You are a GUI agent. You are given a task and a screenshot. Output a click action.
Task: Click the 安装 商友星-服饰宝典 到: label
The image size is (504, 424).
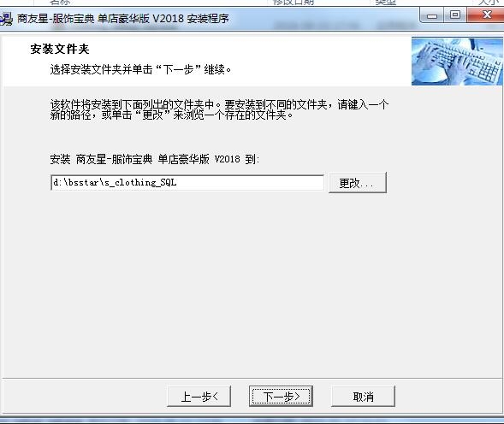pos(155,159)
